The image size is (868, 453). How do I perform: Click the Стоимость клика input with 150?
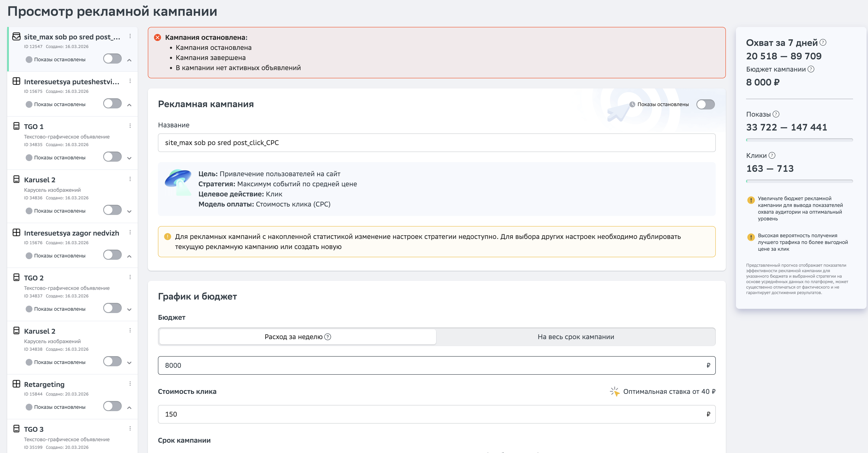[x=436, y=414]
